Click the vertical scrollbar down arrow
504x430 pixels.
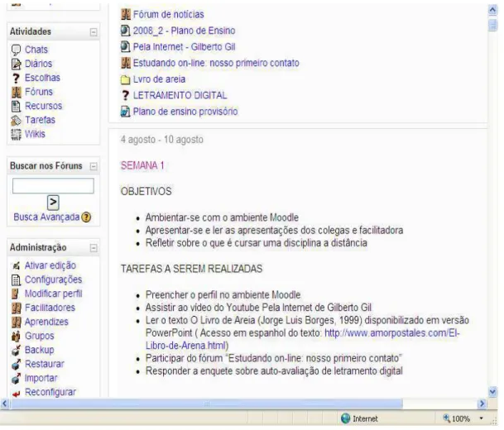492,391
